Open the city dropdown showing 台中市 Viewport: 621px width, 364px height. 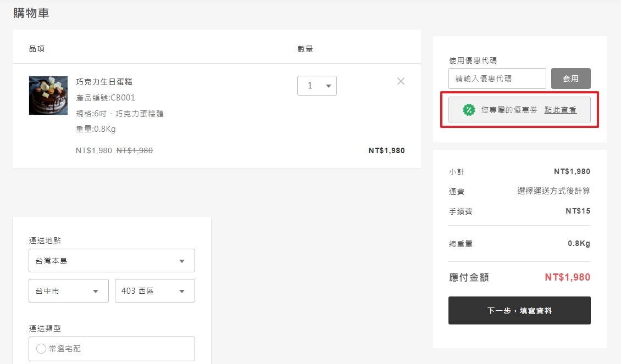click(x=68, y=290)
